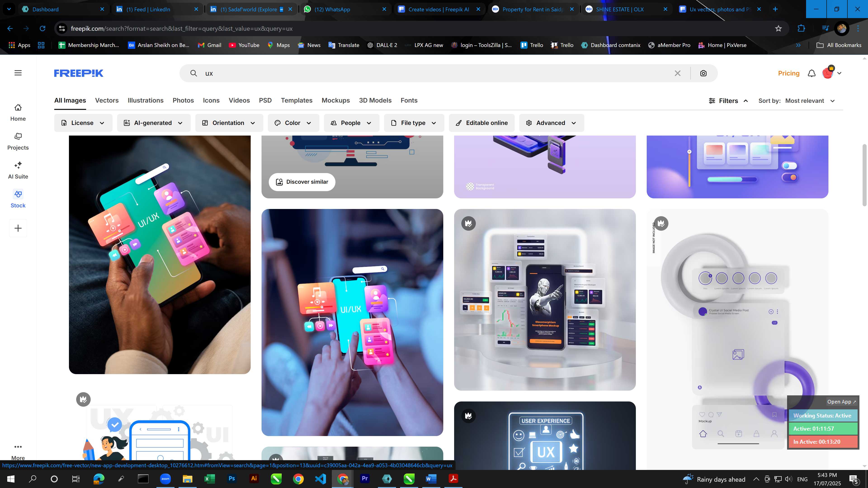Open Photoshop from the taskbar
Image resolution: width=868 pixels, height=488 pixels.
click(231, 479)
